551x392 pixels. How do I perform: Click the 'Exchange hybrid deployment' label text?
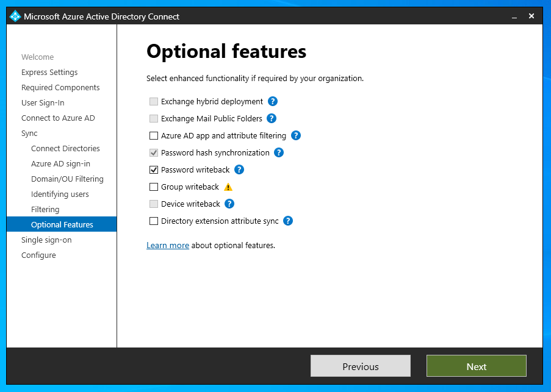click(212, 101)
